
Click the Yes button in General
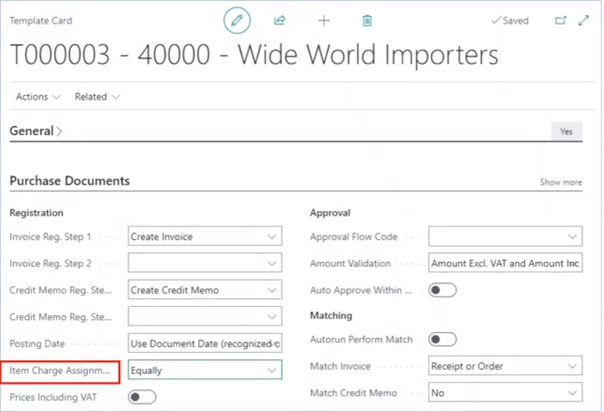point(566,131)
